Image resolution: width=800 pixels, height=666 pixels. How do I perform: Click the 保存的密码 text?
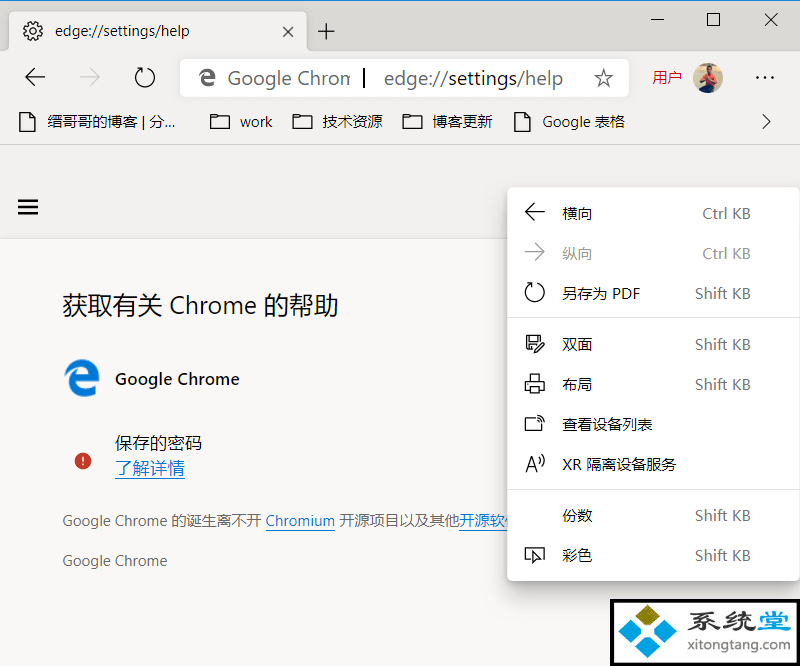pos(158,443)
